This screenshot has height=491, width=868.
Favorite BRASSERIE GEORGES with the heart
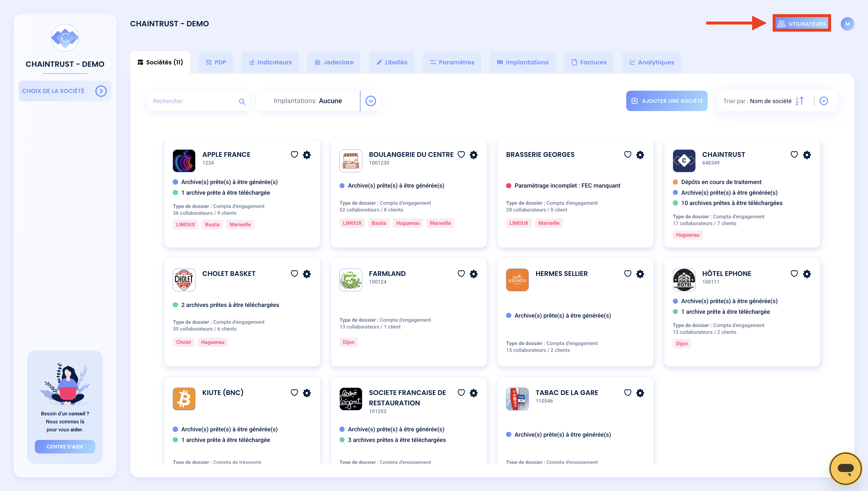coord(627,155)
